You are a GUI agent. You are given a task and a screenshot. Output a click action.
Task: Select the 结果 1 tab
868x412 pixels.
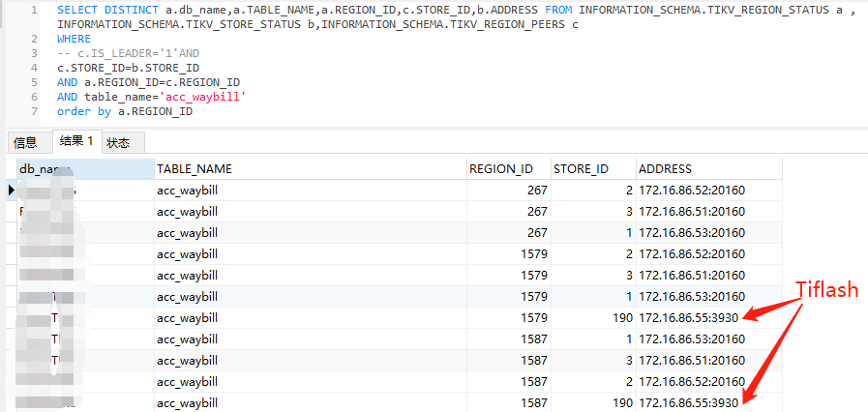click(x=76, y=141)
